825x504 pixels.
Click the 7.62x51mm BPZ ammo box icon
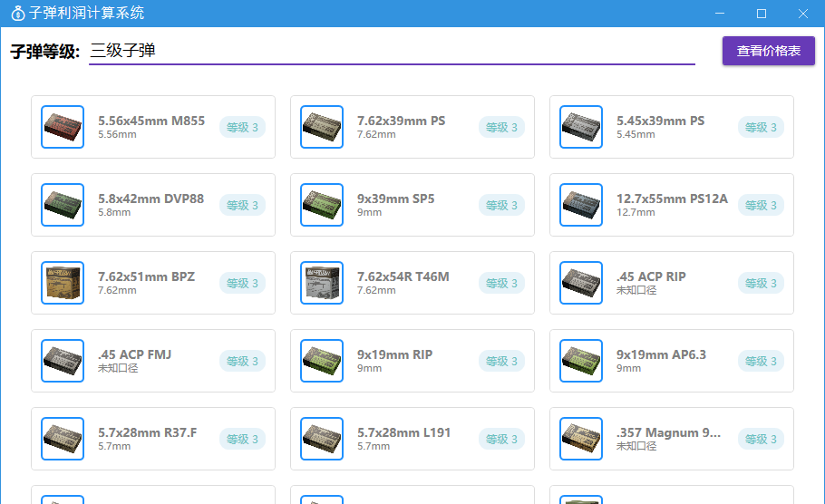coord(63,284)
